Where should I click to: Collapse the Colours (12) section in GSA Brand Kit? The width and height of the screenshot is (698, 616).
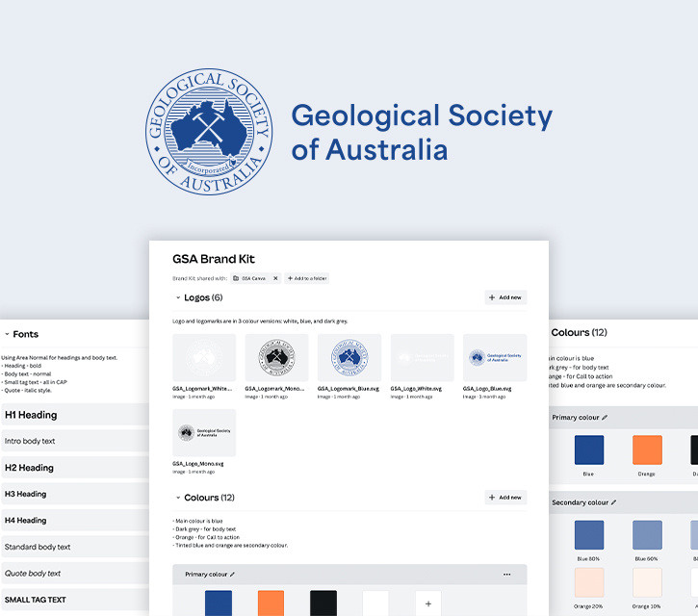[178, 498]
